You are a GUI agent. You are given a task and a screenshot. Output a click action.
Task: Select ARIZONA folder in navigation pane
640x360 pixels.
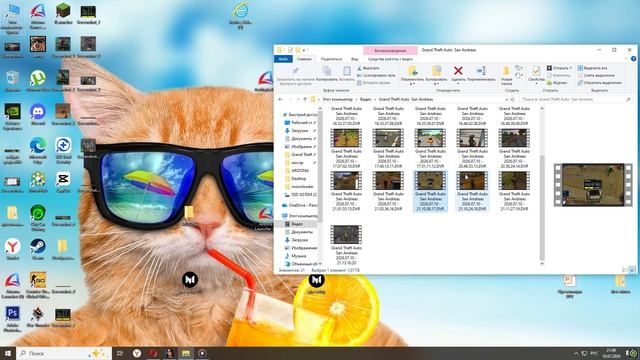tap(300, 171)
